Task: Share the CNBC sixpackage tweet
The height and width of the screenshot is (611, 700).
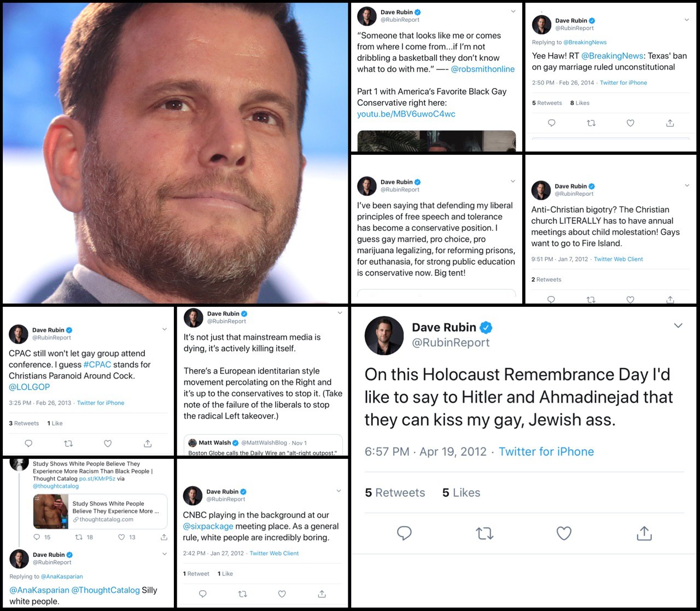Action: tap(322, 594)
